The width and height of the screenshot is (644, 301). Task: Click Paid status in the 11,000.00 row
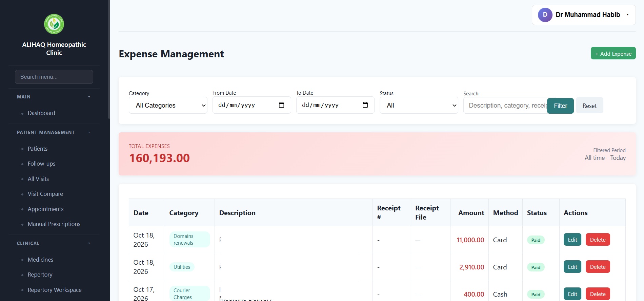[x=536, y=240]
